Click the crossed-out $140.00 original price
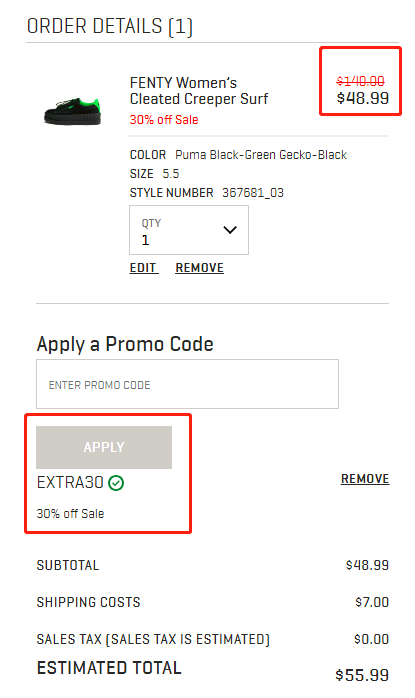 (360, 81)
